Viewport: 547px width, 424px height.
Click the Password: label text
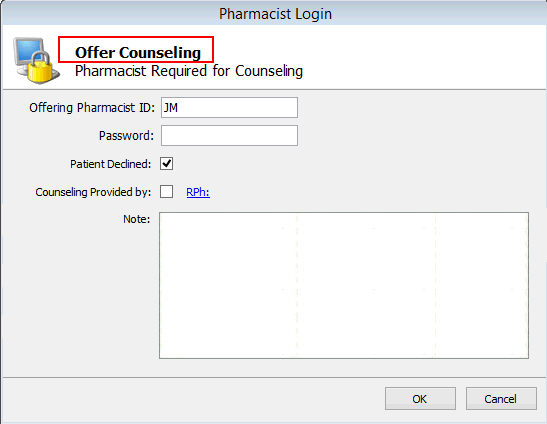126,135
